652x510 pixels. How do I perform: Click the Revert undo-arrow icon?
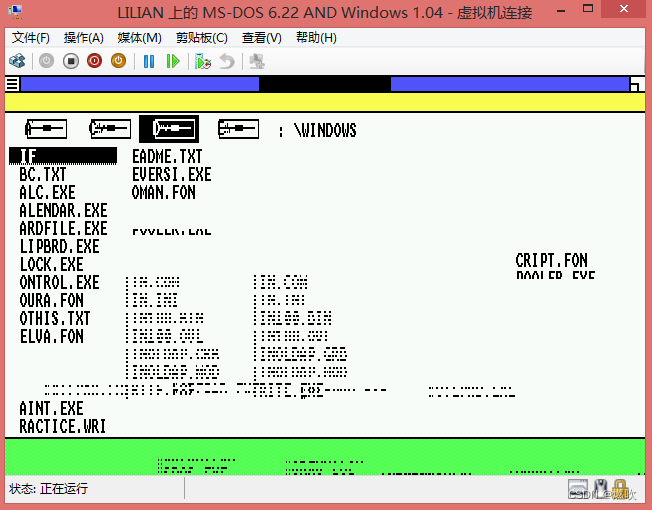tap(227, 62)
